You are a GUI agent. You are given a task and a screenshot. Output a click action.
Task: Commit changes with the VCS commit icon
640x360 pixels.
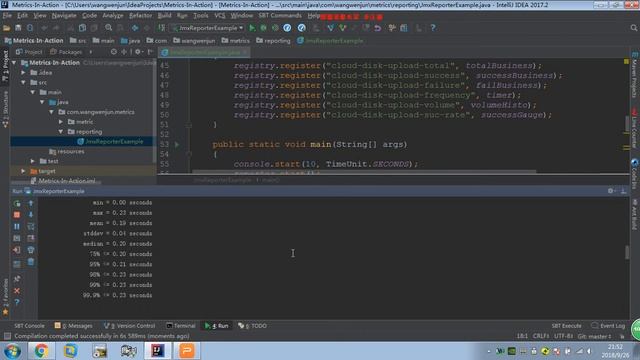coord(342,28)
